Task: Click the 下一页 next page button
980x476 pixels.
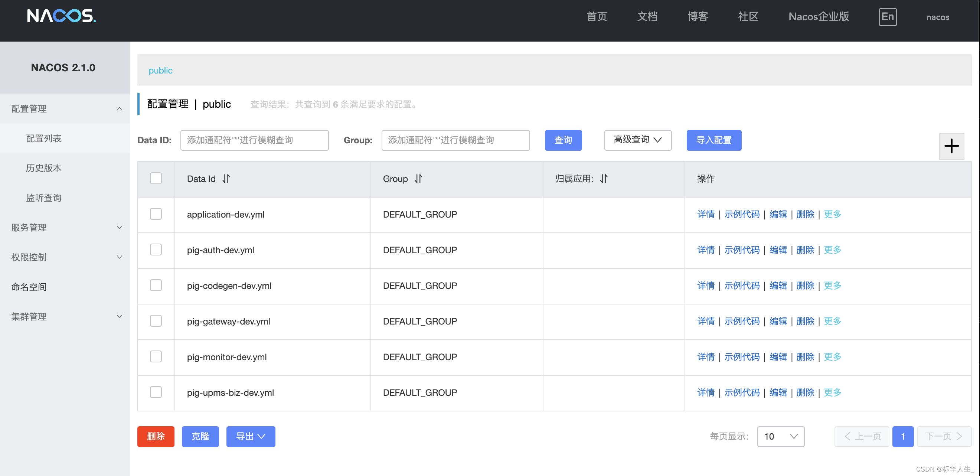Action: (x=944, y=436)
